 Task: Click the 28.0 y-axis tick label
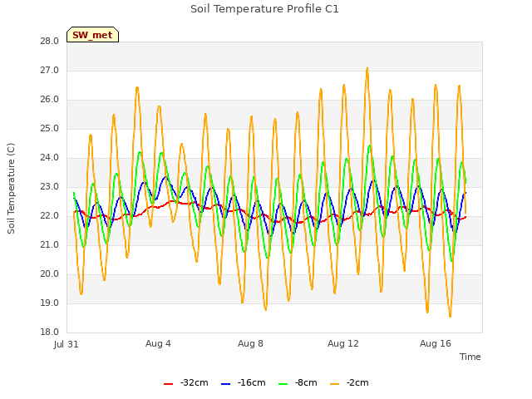(x=50, y=41)
